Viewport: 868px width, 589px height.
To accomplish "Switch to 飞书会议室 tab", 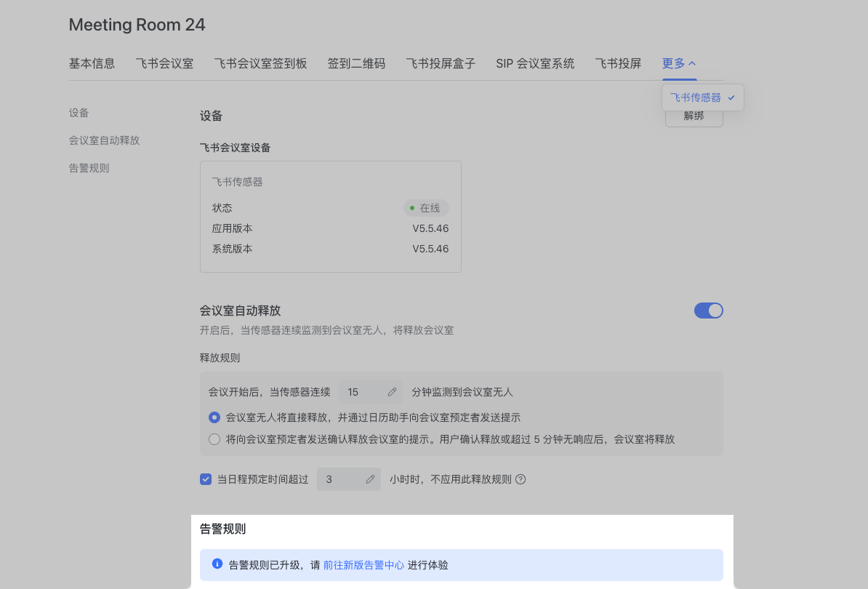I will click(x=164, y=64).
